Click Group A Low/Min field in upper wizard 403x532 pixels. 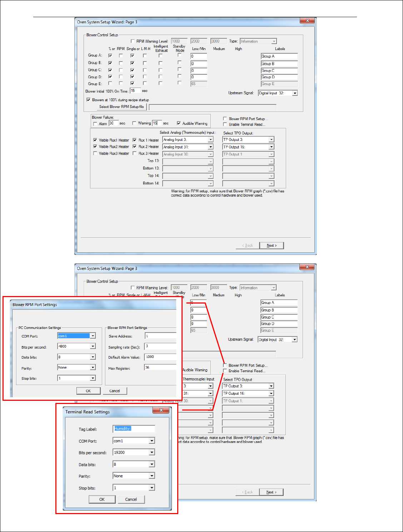[199, 56]
